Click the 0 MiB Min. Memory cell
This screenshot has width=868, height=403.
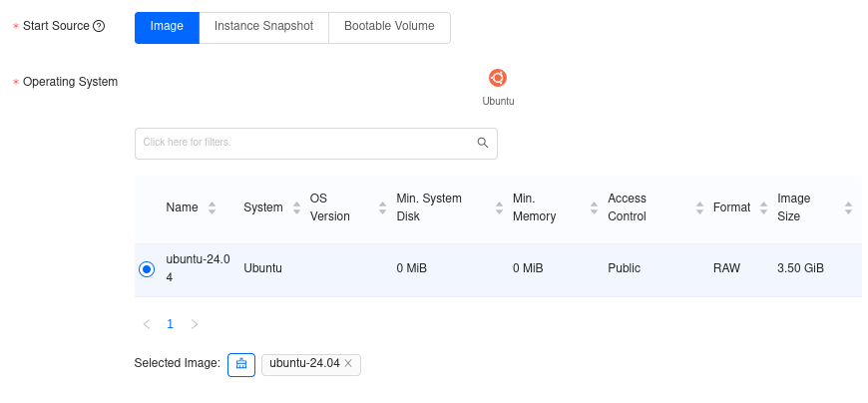(x=528, y=268)
